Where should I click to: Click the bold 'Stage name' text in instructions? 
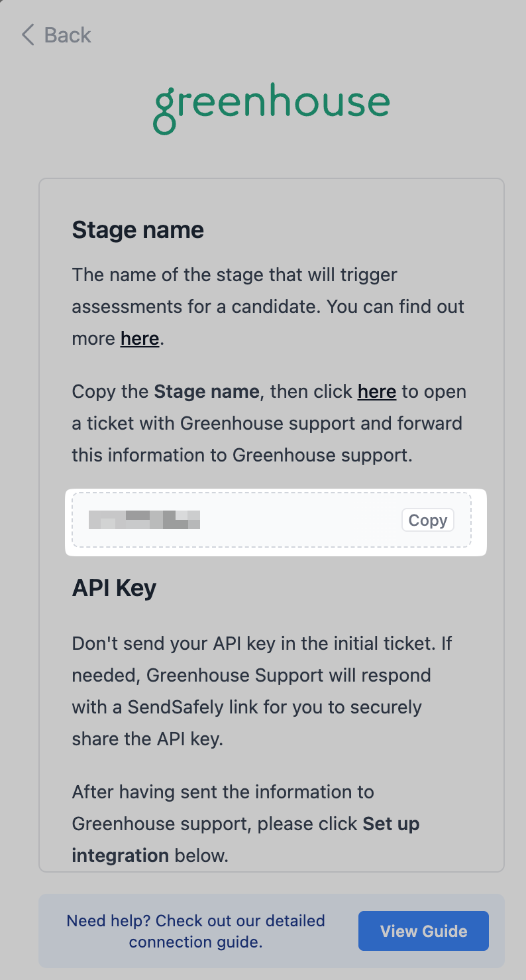tap(206, 391)
